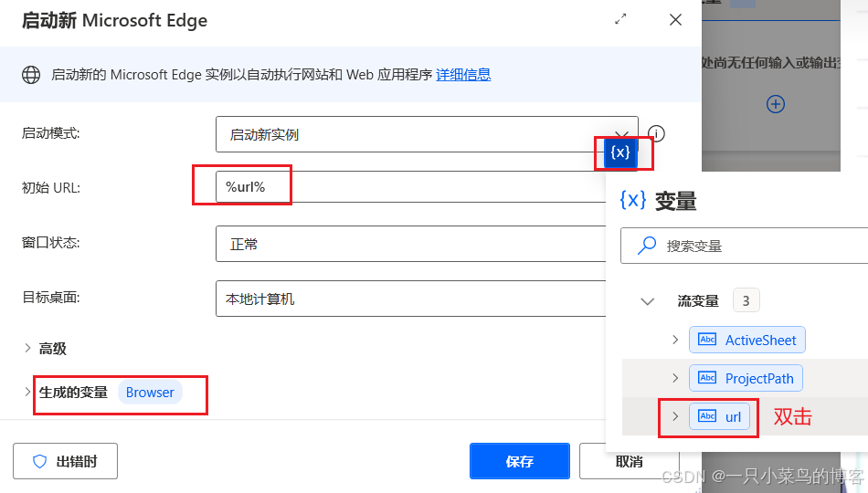Click the Browser variable chip
The width and height of the screenshot is (868, 493).
[x=150, y=393]
